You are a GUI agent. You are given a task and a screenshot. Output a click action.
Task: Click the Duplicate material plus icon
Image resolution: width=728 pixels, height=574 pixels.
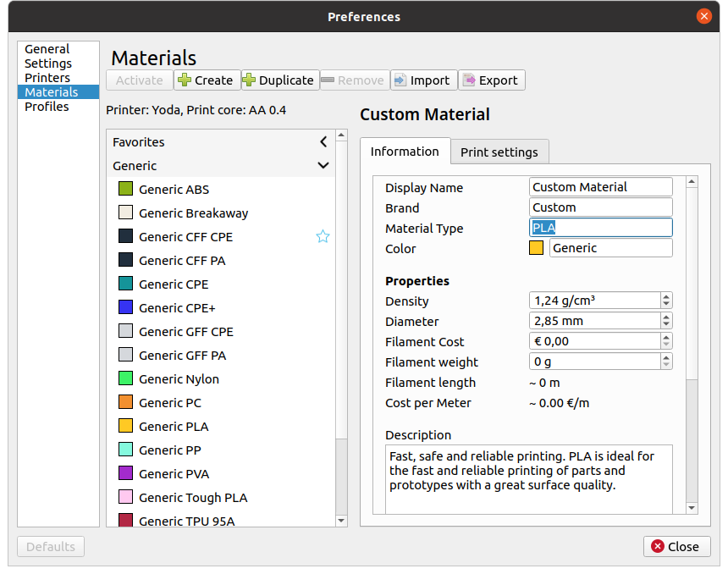tap(250, 80)
